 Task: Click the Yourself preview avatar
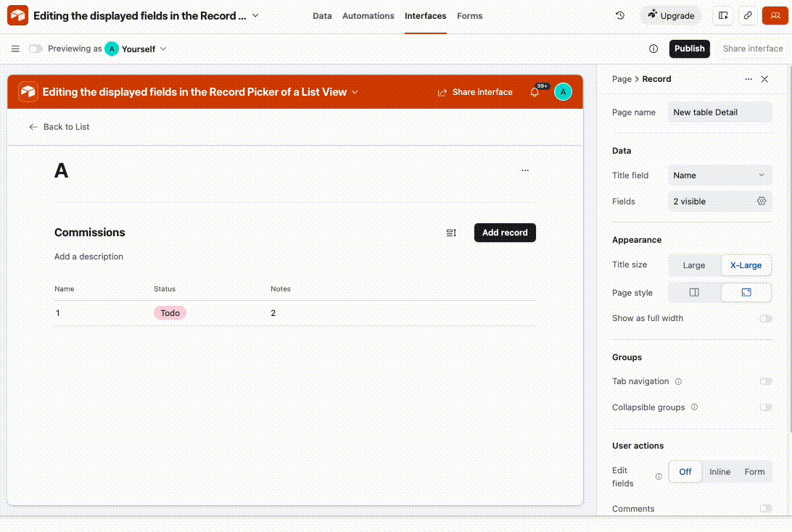pyautogui.click(x=112, y=49)
